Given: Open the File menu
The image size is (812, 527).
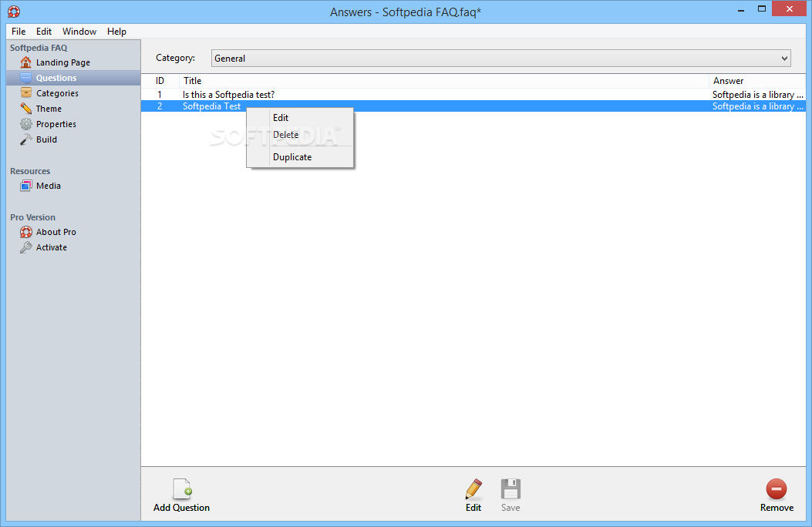Looking at the screenshot, I should click(19, 32).
